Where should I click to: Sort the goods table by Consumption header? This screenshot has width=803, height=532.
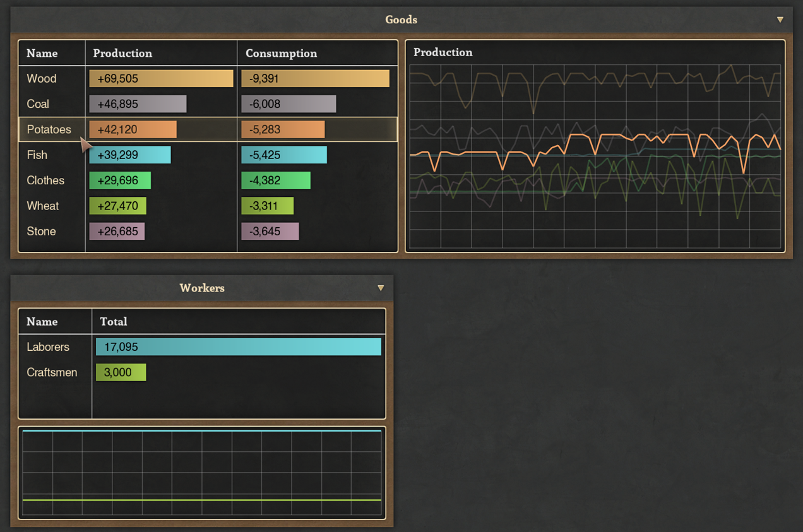coord(281,54)
